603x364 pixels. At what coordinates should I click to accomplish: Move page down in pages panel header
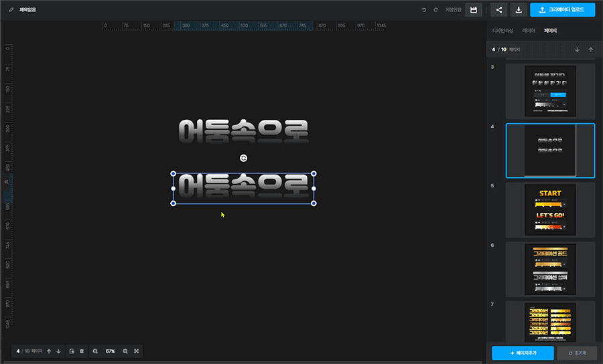coord(578,50)
